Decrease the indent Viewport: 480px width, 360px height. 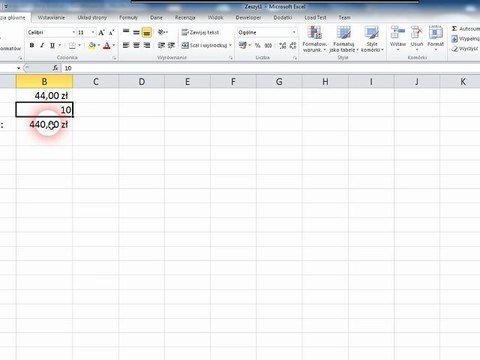[x=161, y=45]
